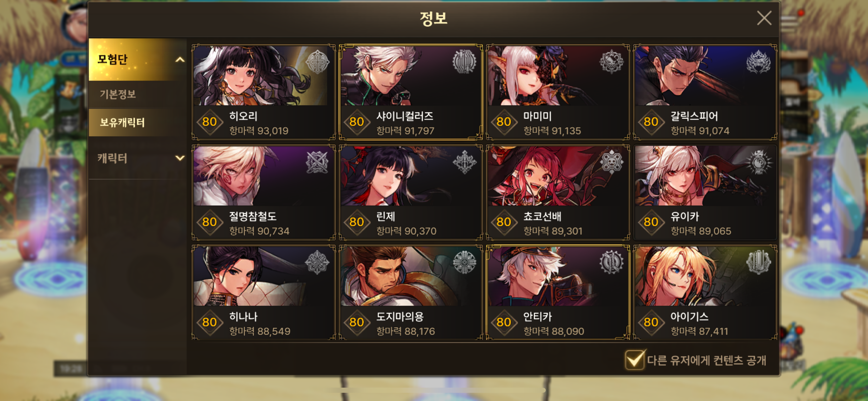868x401 pixels.
Task: Click the class emblem on 히오리's card
Action: coord(317,62)
